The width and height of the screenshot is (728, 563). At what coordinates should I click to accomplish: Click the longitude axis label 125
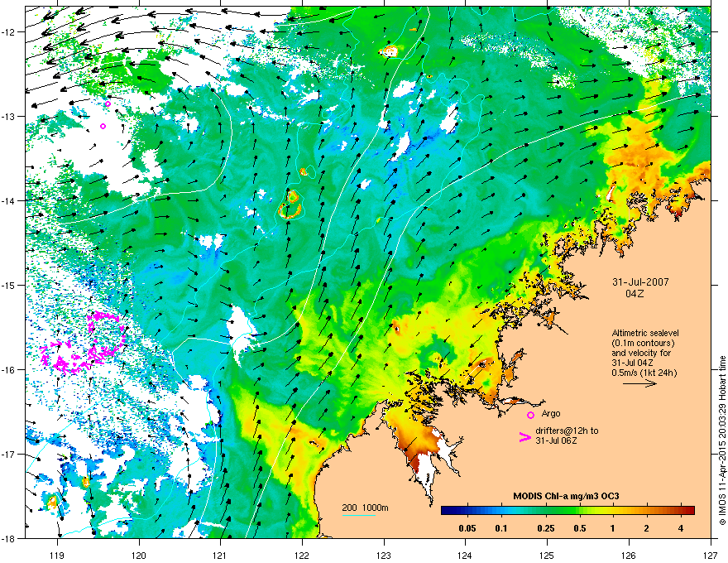(548, 555)
